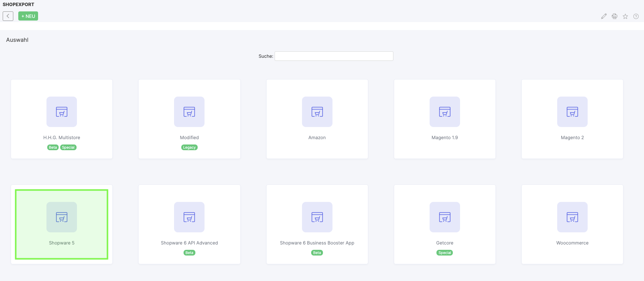Select the Getcore shop icon
The width and height of the screenshot is (644, 281).
(445, 217)
